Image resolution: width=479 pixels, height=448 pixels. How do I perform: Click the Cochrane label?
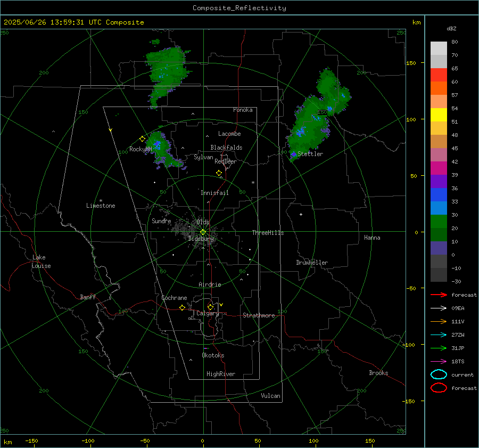[174, 298]
